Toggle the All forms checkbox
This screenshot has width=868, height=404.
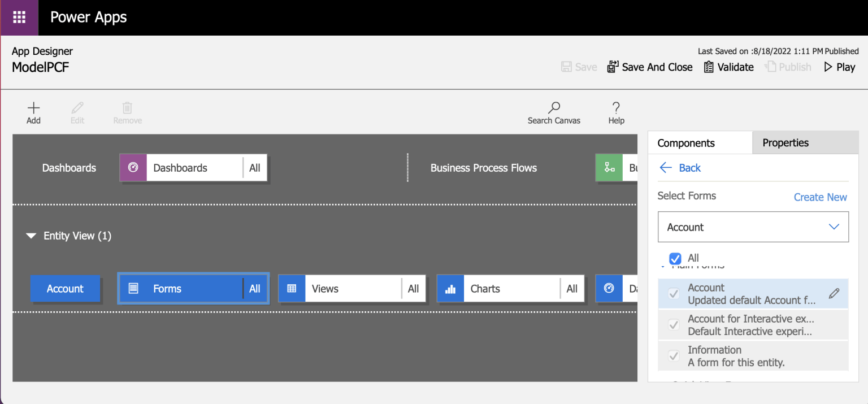pyautogui.click(x=675, y=258)
